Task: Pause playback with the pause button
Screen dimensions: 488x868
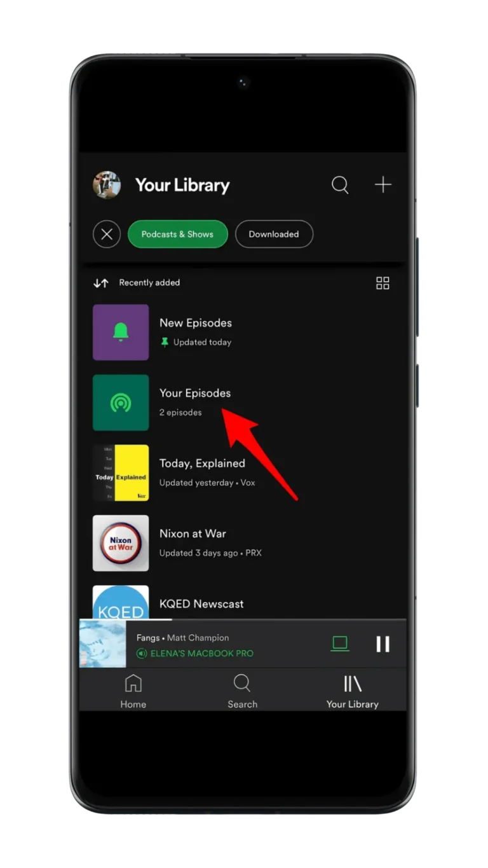Action: tap(383, 644)
